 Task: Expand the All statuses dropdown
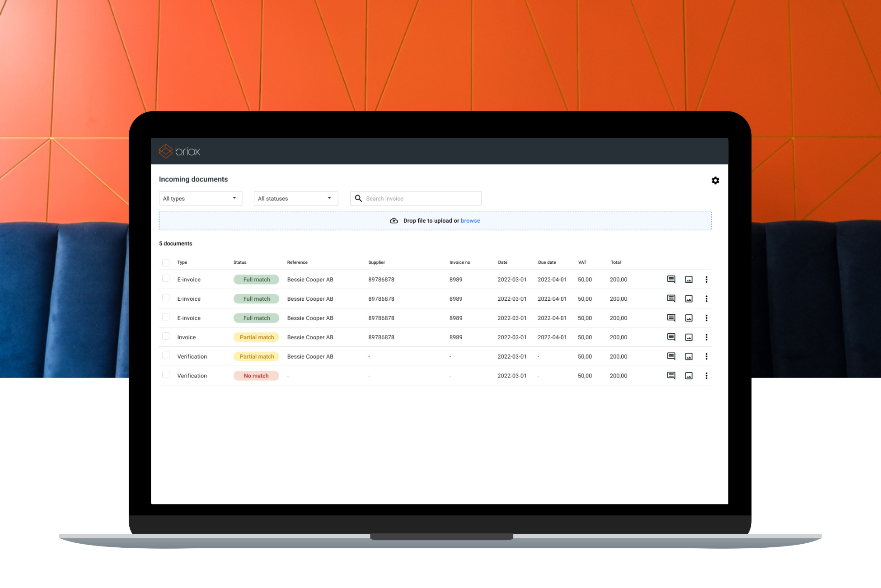click(x=295, y=199)
